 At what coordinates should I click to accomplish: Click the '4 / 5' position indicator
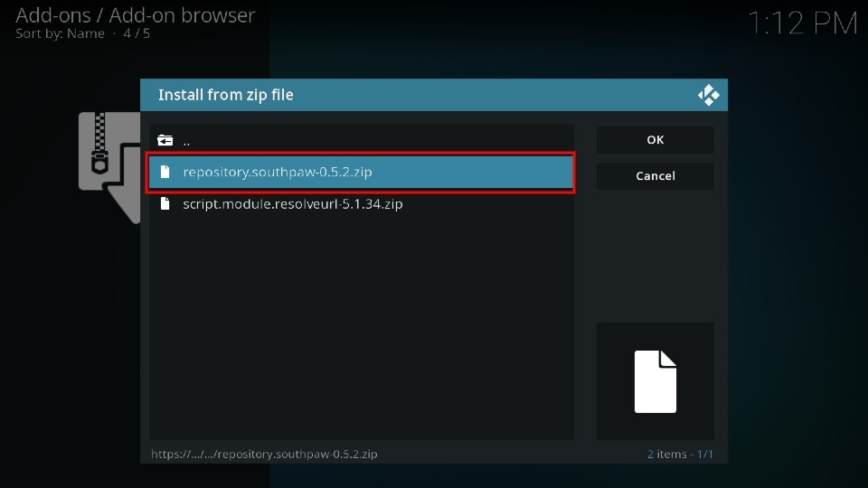[136, 33]
